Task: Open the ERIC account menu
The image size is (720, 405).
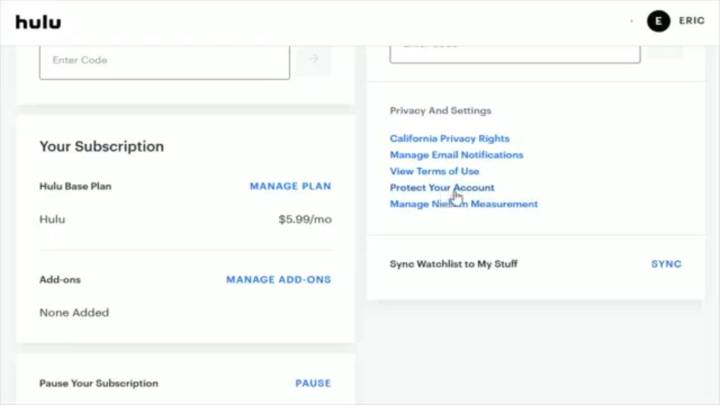Action: coord(692,21)
